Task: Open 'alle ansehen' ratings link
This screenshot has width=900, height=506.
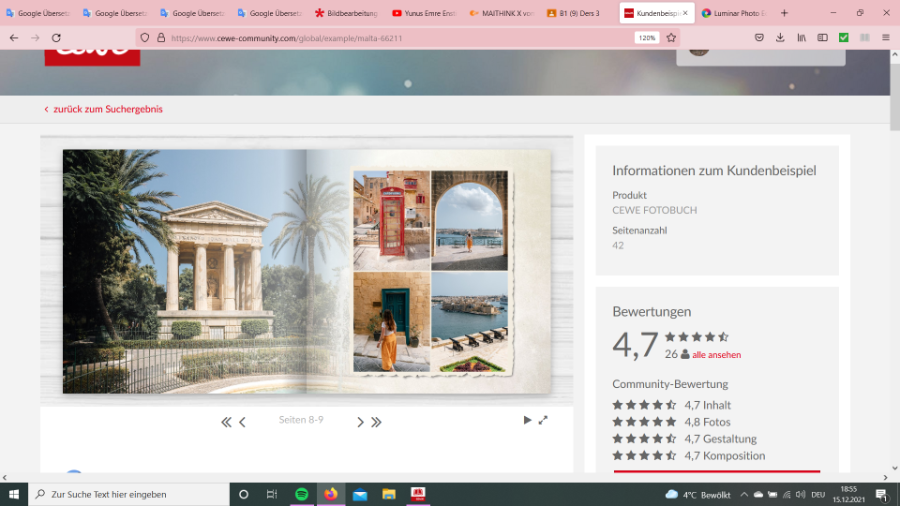Action: click(x=716, y=355)
